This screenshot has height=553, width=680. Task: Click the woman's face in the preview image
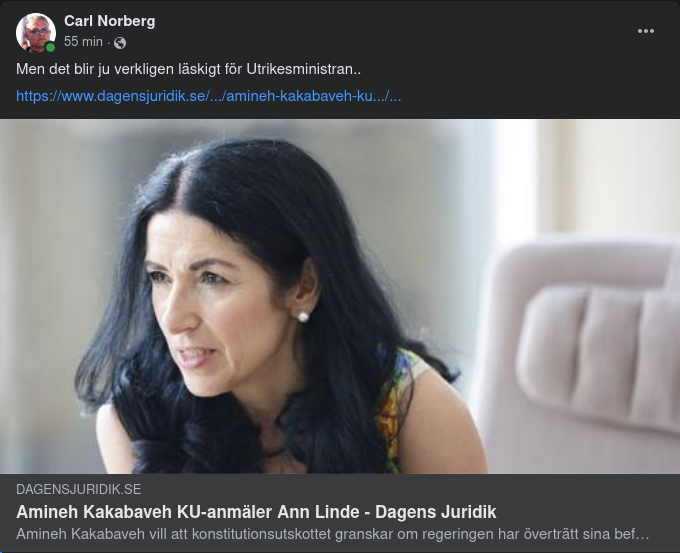(217, 312)
